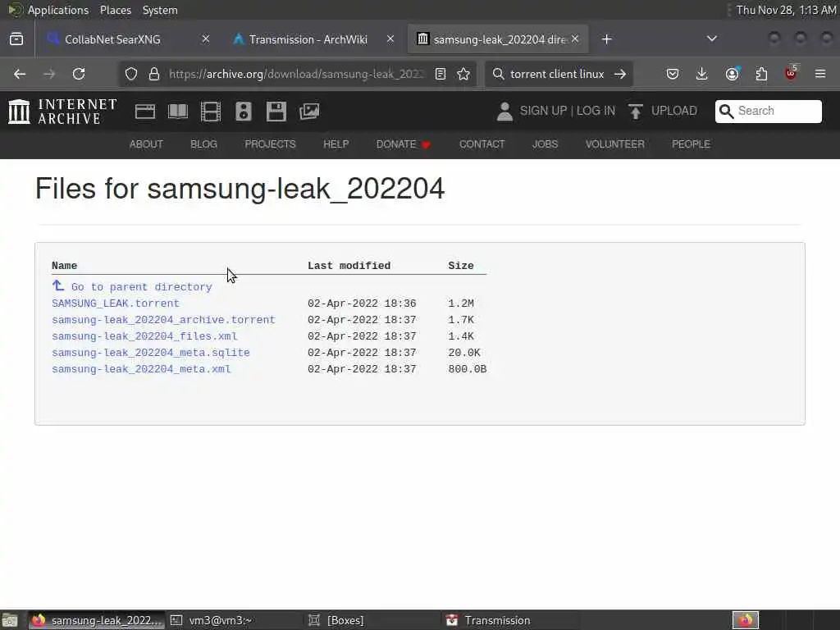Click the clock Thu Nov 28 in panel
840x630 pixels.
tap(786, 10)
